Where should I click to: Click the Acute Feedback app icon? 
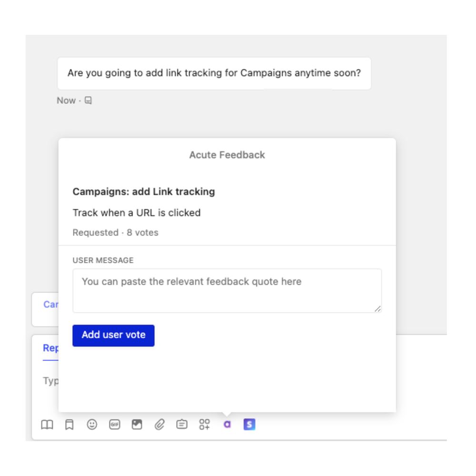(227, 425)
